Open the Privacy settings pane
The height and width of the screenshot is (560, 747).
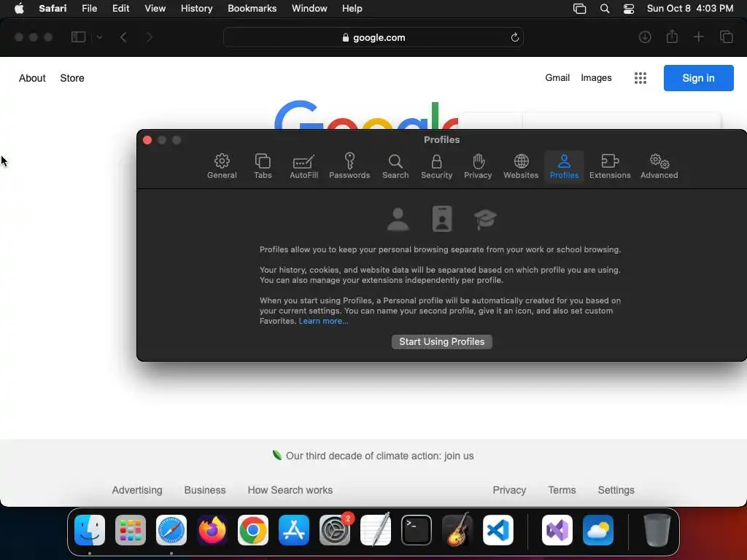(x=478, y=166)
